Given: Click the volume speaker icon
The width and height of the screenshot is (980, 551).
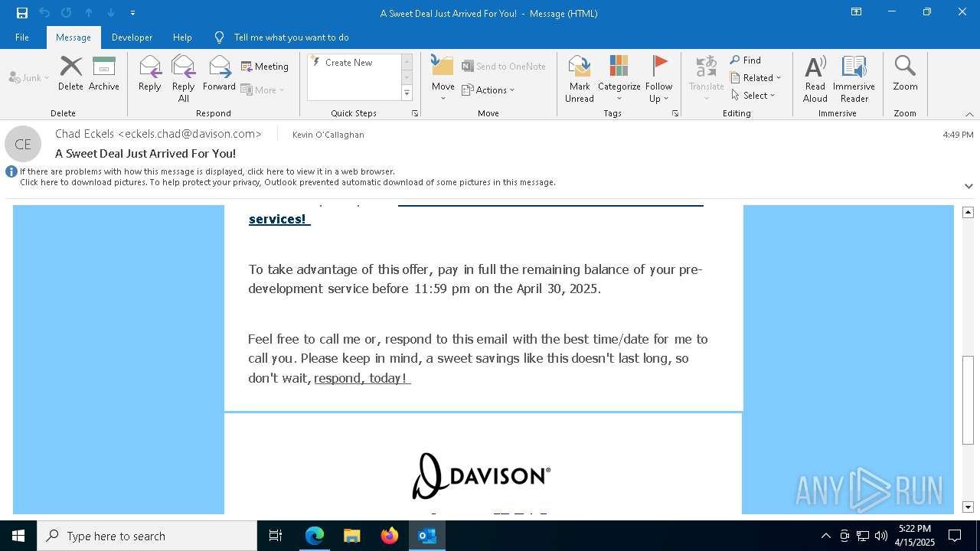Looking at the screenshot, I should coord(880,536).
